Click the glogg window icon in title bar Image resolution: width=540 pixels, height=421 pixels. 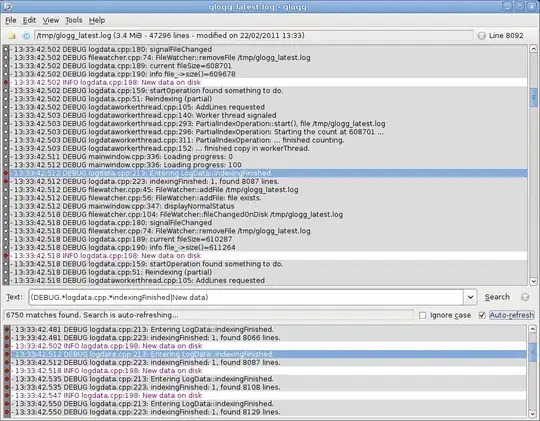coord(7,7)
